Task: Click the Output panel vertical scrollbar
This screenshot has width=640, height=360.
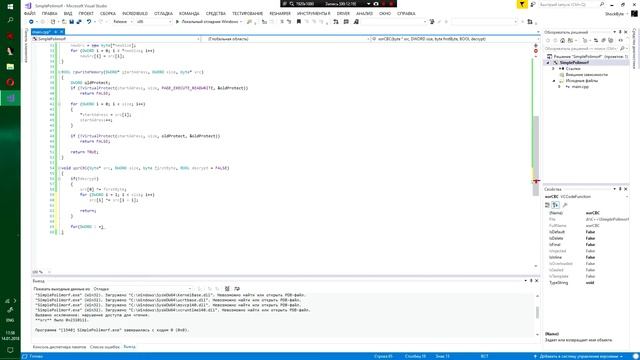Action: (x=537, y=313)
